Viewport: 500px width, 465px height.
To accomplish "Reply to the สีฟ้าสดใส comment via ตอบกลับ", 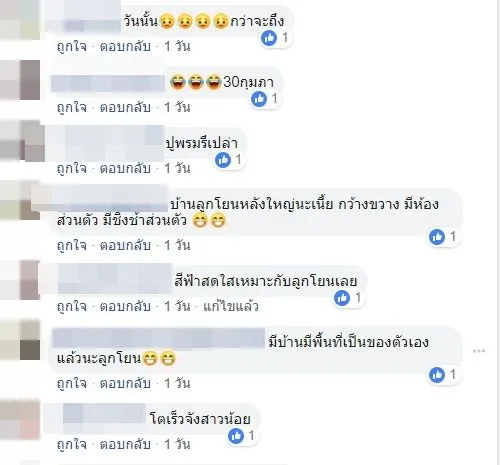I will 125,306.
